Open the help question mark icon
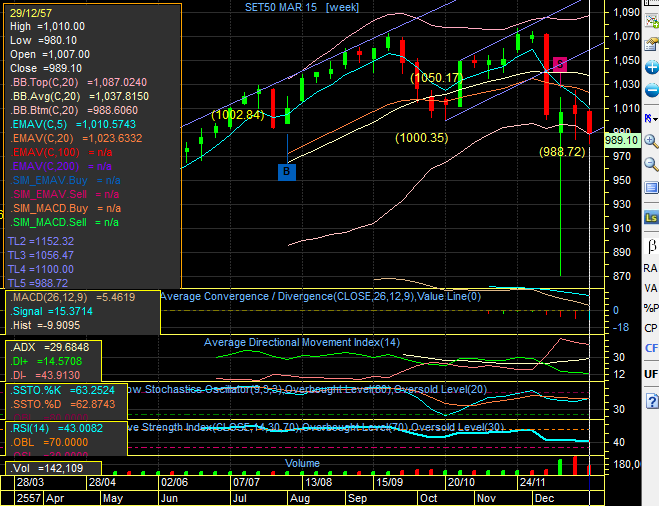This screenshot has height=506, width=659. [652, 401]
